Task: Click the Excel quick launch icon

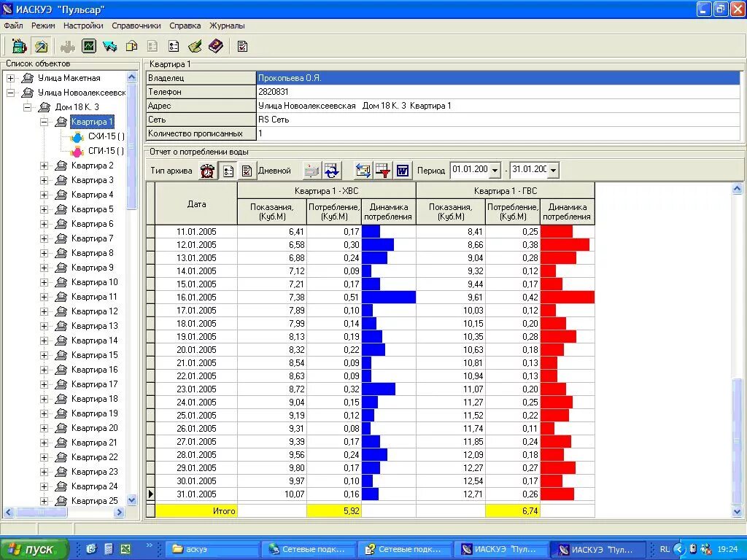Action: 125,549
